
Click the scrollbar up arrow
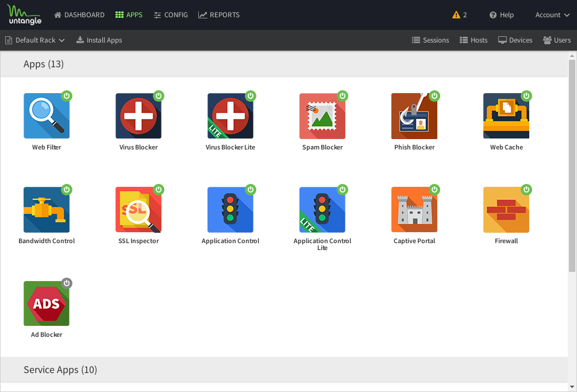click(572, 56)
